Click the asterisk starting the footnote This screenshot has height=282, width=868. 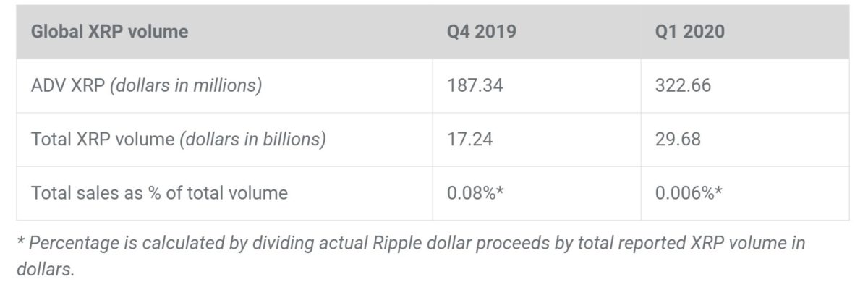tap(20, 242)
